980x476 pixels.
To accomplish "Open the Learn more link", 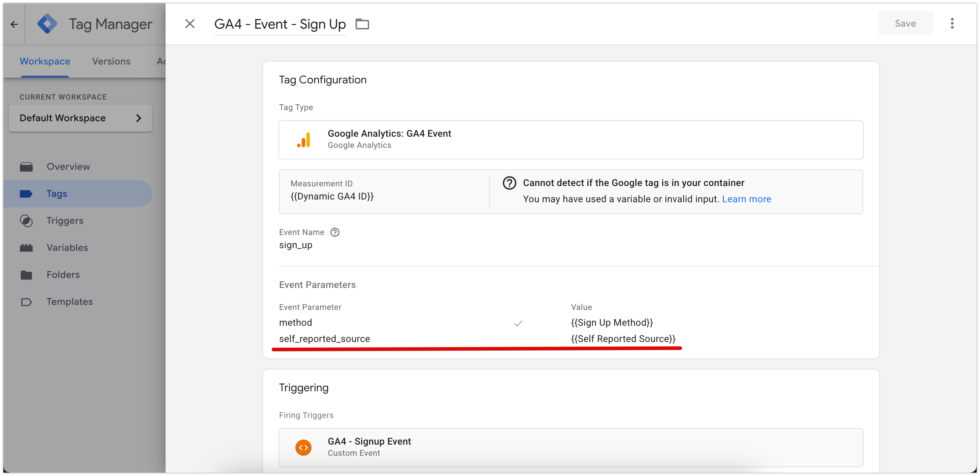I will 746,199.
